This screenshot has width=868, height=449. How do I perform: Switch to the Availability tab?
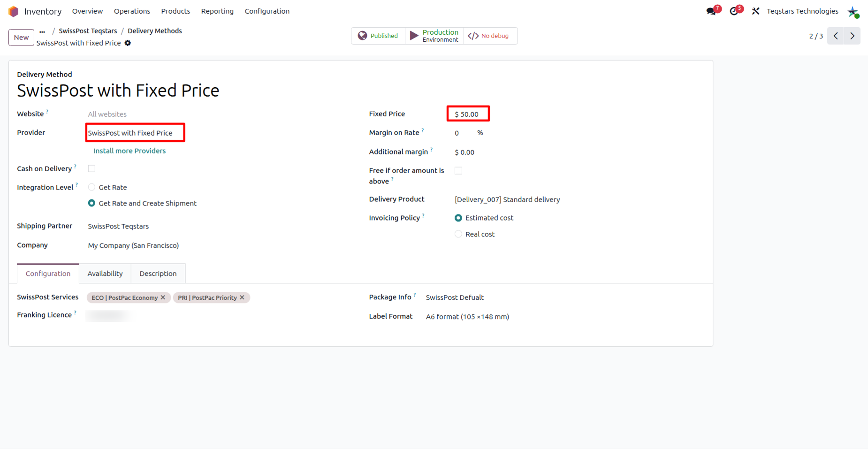(105, 274)
